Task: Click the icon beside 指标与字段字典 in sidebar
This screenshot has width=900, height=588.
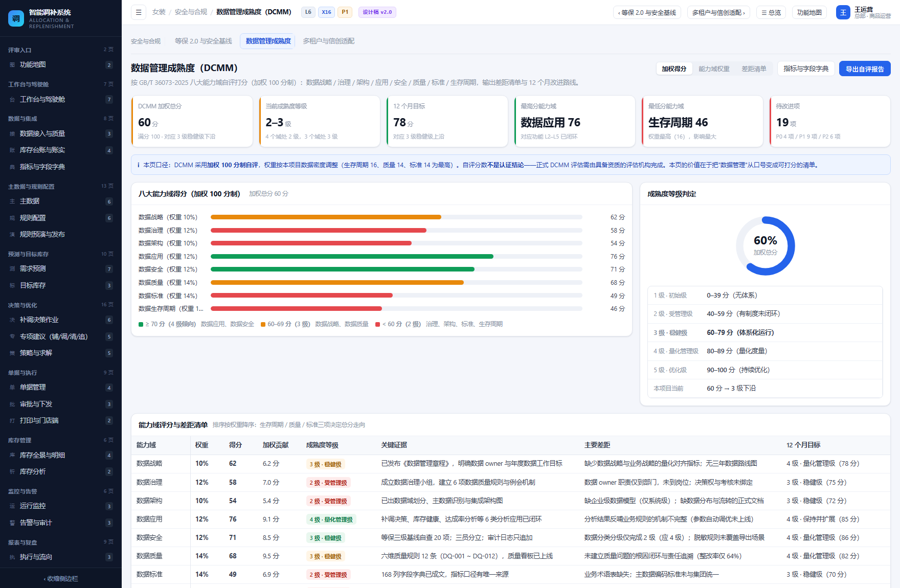Action: [x=12, y=167]
